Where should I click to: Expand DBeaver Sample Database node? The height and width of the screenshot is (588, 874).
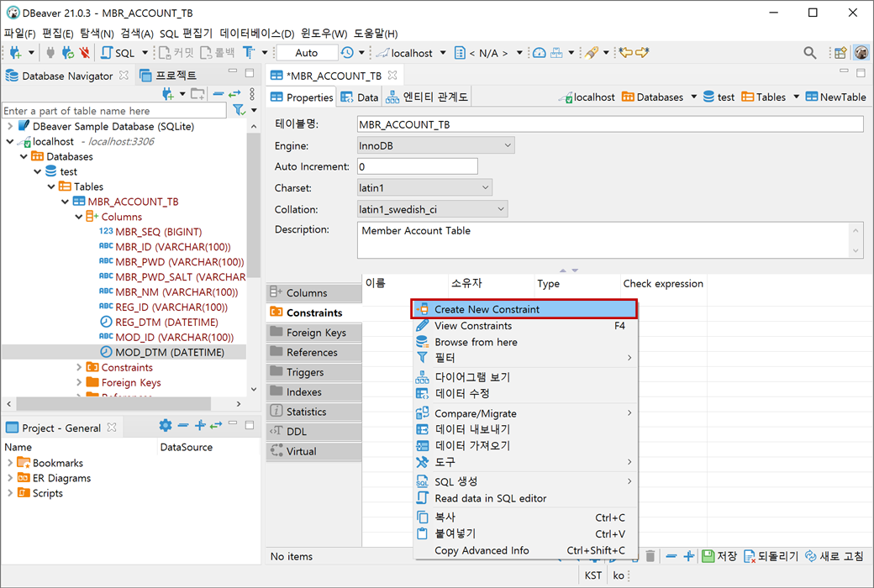(x=9, y=127)
